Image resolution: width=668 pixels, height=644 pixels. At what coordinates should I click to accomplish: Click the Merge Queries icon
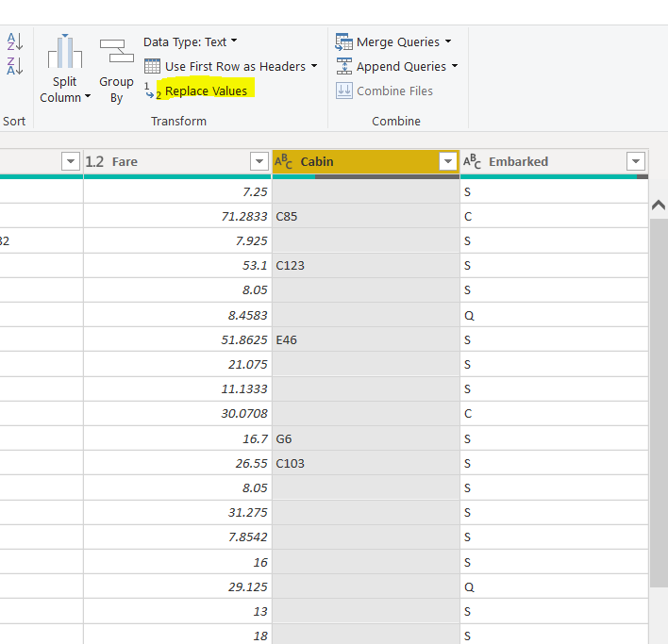pos(343,41)
